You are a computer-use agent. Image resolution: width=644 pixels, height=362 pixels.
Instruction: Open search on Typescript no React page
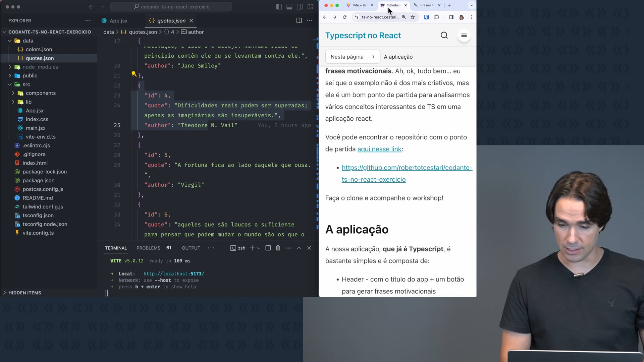pos(444,36)
